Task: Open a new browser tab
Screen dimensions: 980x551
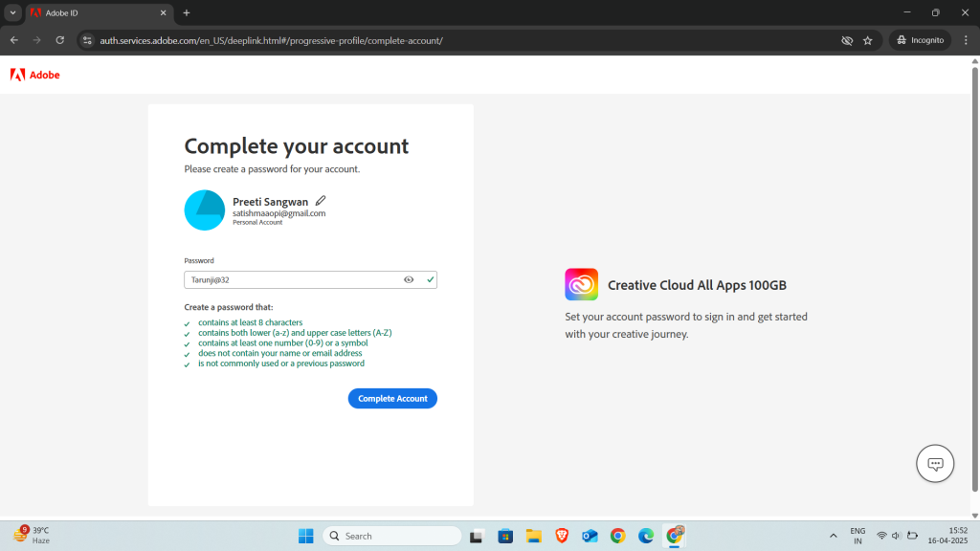Action: click(x=187, y=12)
